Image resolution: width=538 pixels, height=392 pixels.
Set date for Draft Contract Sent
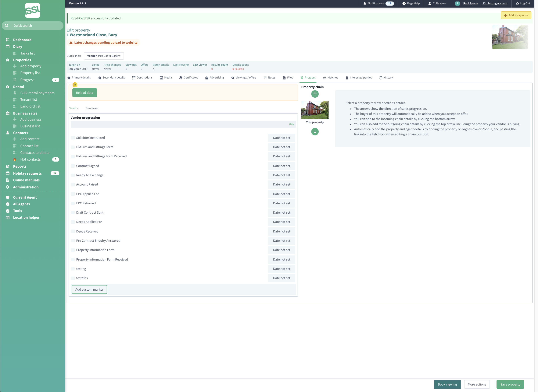click(x=281, y=213)
